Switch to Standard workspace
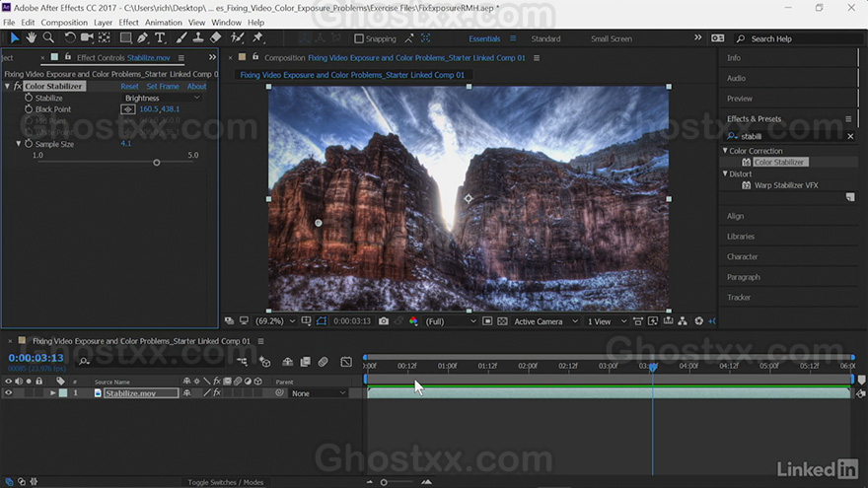 coord(545,38)
